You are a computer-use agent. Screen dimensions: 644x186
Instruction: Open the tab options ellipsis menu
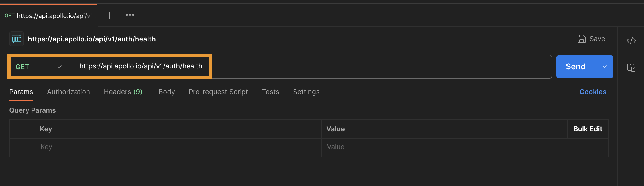[x=130, y=15]
